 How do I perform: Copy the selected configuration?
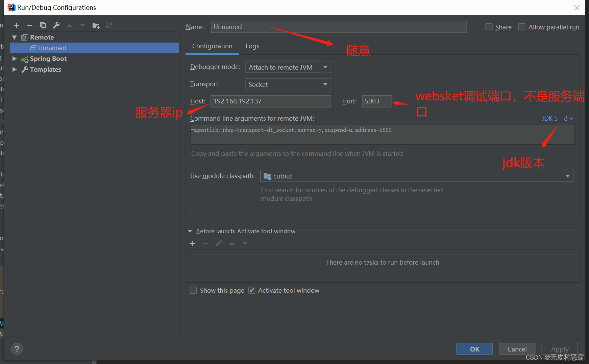click(43, 25)
